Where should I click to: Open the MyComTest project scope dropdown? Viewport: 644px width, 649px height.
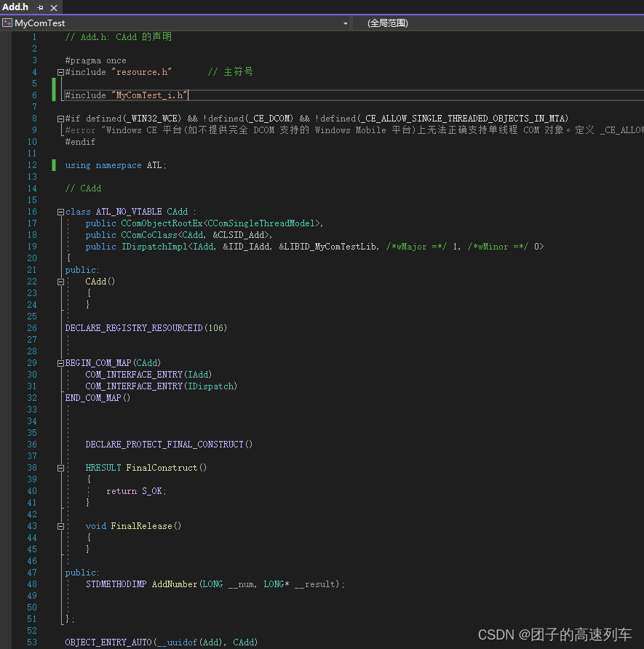(345, 23)
